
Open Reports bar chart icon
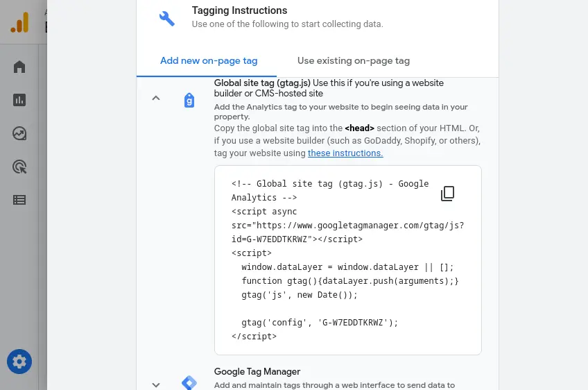click(x=19, y=100)
